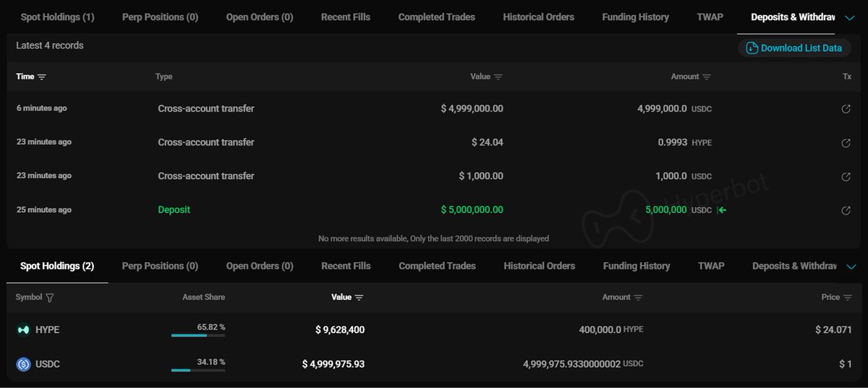Click the Time column sort icon
Viewport: 868px width, 388px height.
click(42, 77)
